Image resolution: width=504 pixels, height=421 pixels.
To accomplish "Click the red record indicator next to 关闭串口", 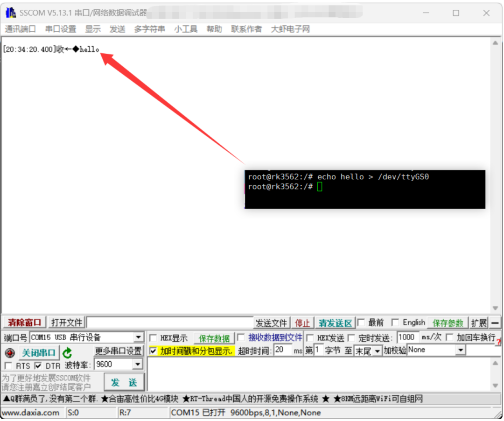I will point(10,353).
